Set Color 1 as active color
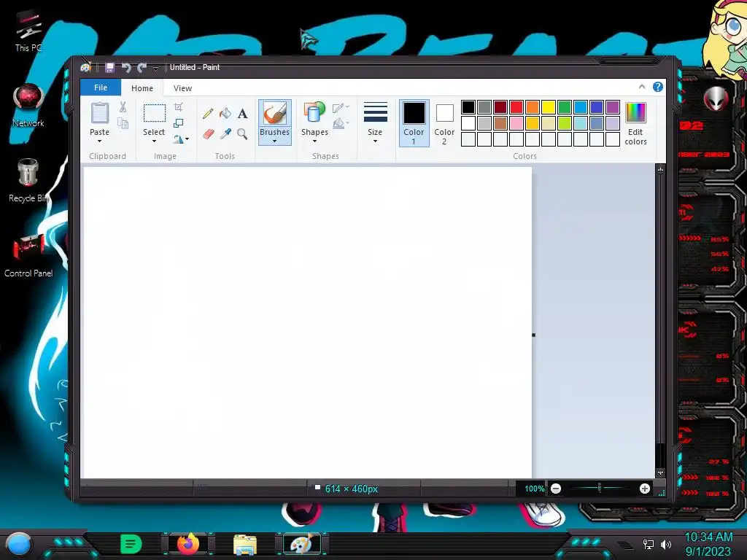Screen dimensions: 747x560 [414, 123]
